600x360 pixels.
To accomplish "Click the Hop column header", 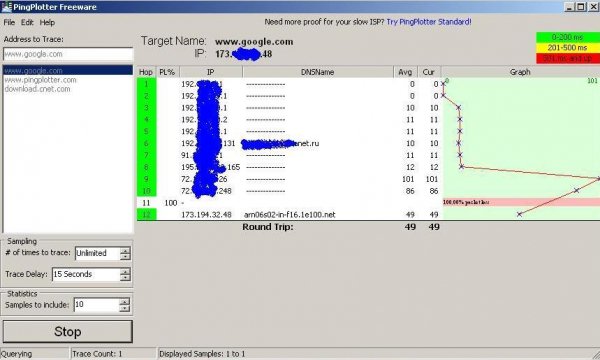I will coord(146,72).
